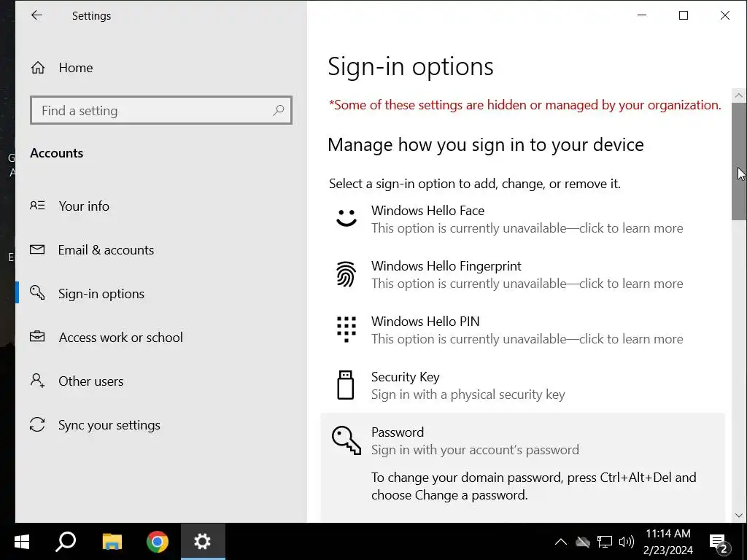747x560 pixels.
Task: Click the taskbar clock showing 11:14 AM
Action: (x=668, y=542)
